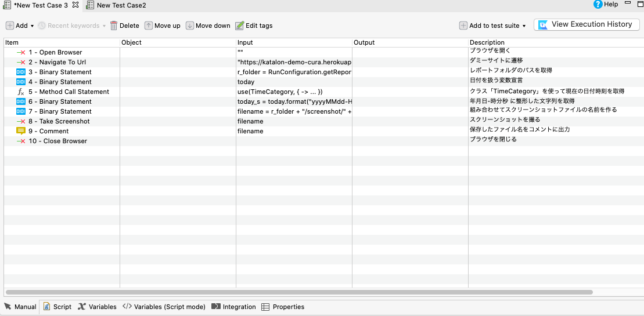The image size is (644, 316).
Task: Open View Execution History
Action: 587,24
